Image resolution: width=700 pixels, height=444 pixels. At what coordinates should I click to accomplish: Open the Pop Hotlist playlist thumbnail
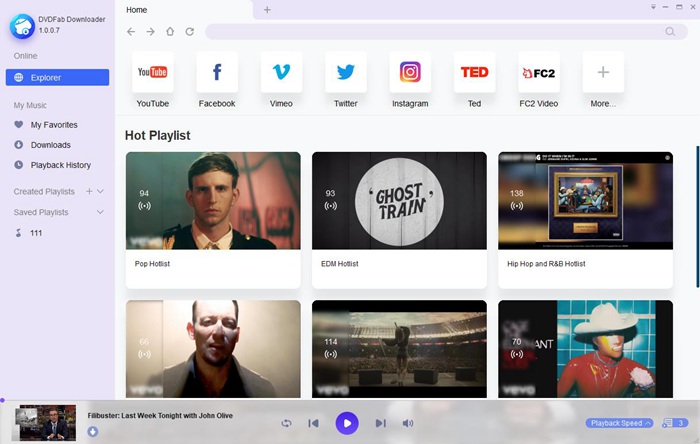(213, 201)
